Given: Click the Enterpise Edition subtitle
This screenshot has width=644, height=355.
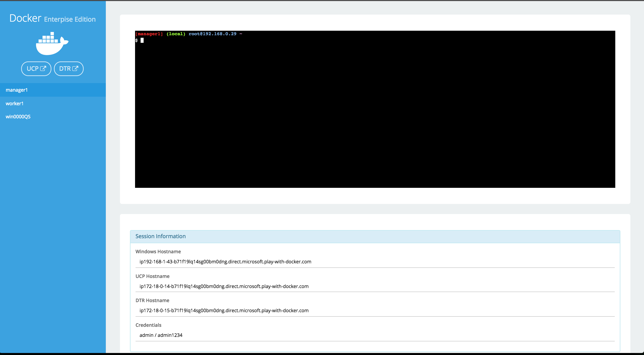Looking at the screenshot, I should pyautogui.click(x=70, y=19).
